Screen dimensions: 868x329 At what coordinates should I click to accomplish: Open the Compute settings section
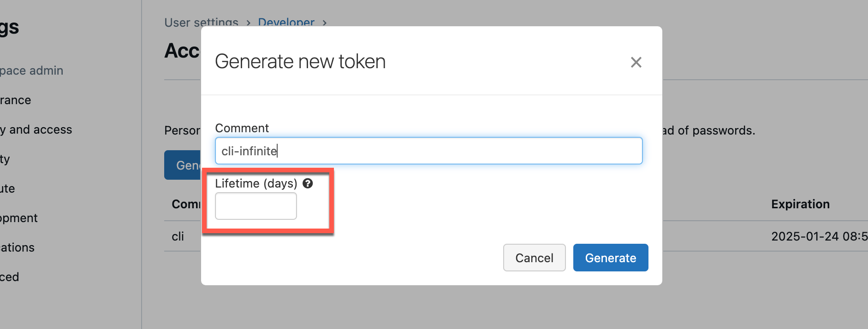(7, 188)
